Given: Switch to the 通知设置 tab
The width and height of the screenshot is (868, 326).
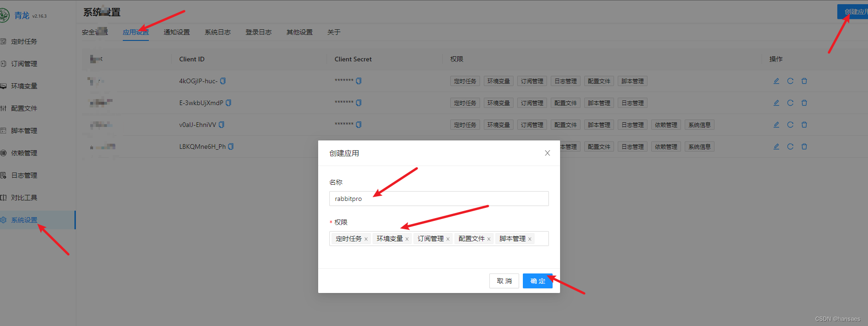Looking at the screenshot, I should pos(177,32).
